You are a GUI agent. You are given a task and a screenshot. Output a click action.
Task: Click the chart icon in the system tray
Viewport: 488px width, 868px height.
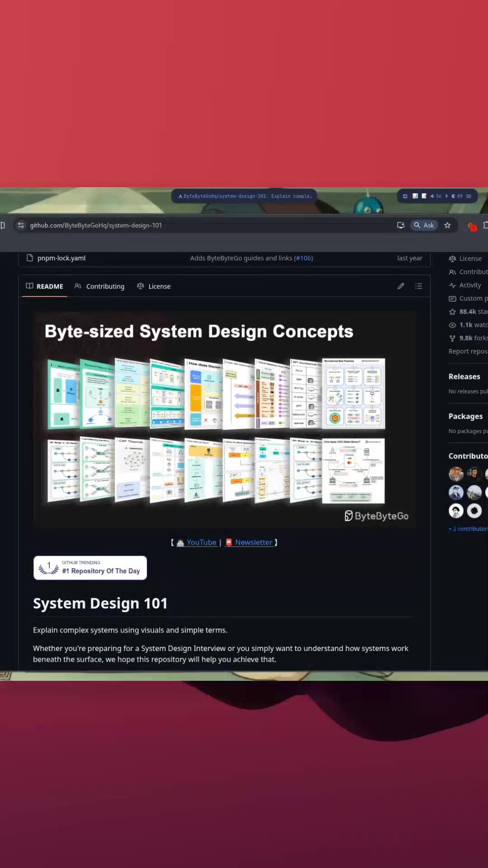tap(415, 196)
